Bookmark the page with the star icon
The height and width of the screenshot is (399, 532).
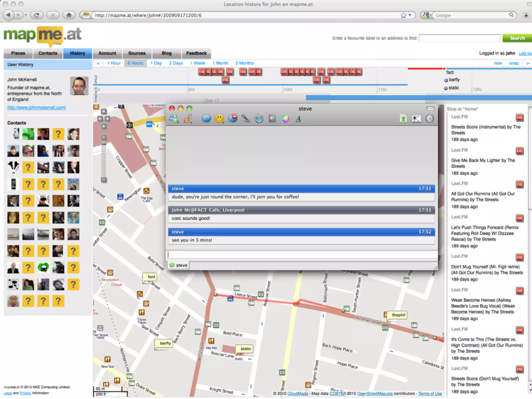pos(403,15)
